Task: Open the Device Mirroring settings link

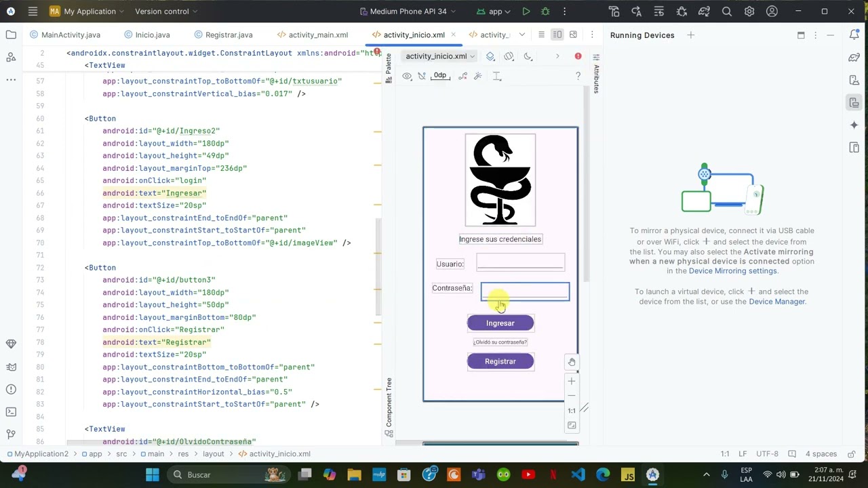Action: 733,271
